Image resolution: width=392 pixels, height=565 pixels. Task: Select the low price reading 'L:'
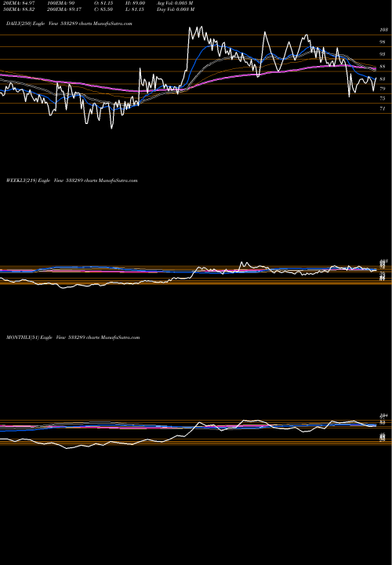(136, 9)
